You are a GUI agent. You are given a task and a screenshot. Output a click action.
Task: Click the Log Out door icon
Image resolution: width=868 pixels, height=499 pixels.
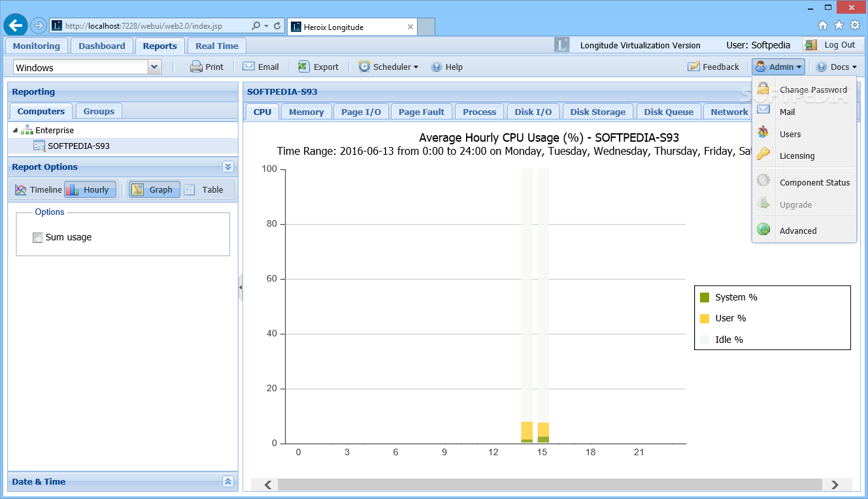811,44
